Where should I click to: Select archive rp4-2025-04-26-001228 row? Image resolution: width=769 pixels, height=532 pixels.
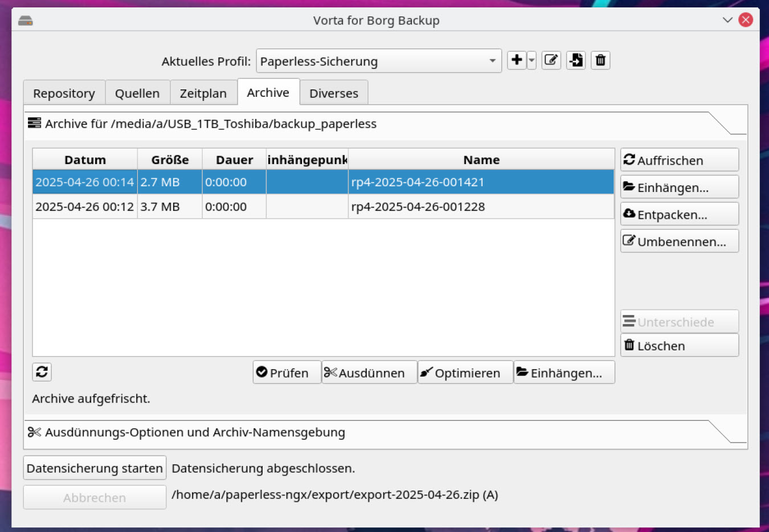click(418, 207)
